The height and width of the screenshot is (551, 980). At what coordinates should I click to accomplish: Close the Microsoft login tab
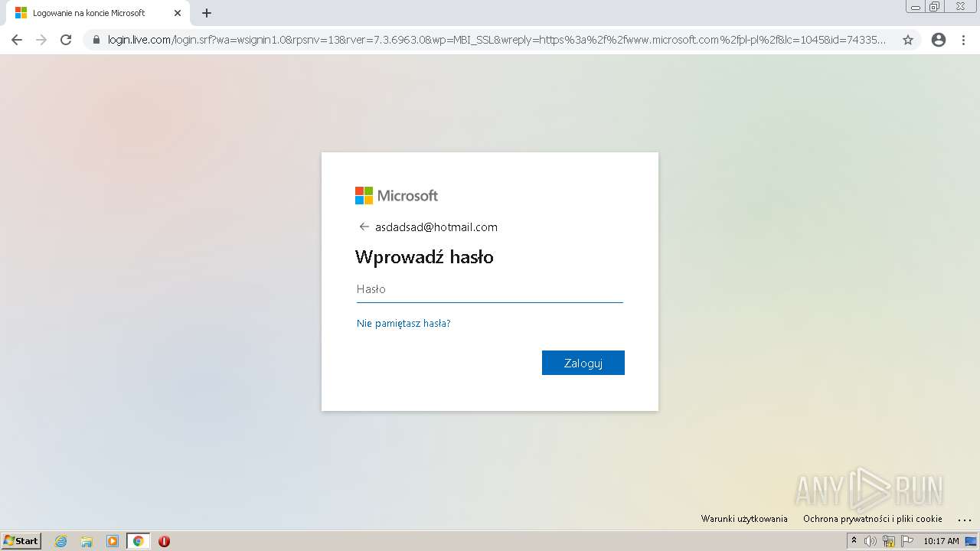(x=178, y=13)
